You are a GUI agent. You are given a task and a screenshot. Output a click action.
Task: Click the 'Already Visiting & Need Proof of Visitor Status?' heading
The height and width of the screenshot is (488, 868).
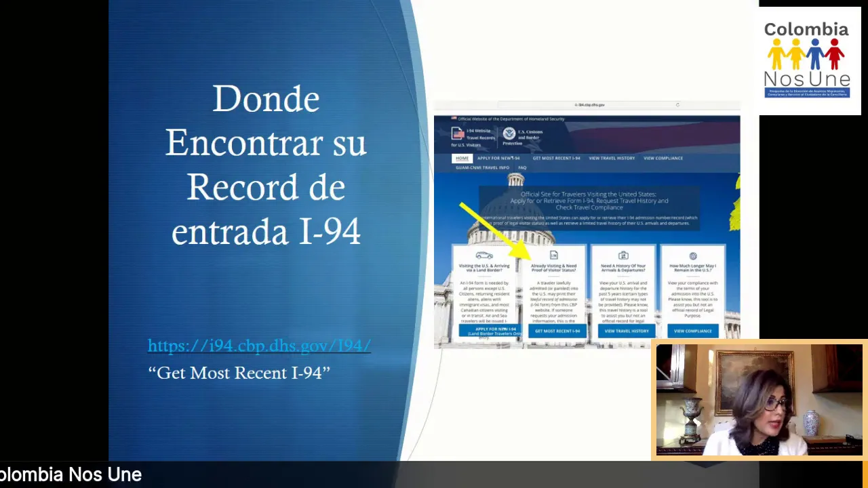pos(553,268)
